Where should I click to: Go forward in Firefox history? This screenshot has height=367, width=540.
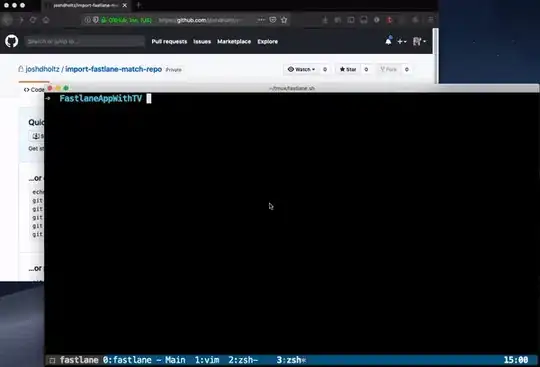(x=21, y=20)
